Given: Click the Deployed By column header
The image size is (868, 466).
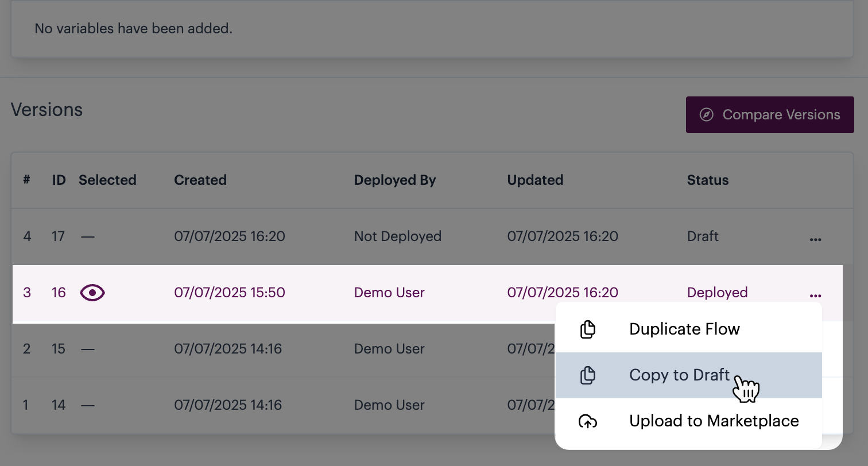Looking at the screenshot, I should pos(395,180).
